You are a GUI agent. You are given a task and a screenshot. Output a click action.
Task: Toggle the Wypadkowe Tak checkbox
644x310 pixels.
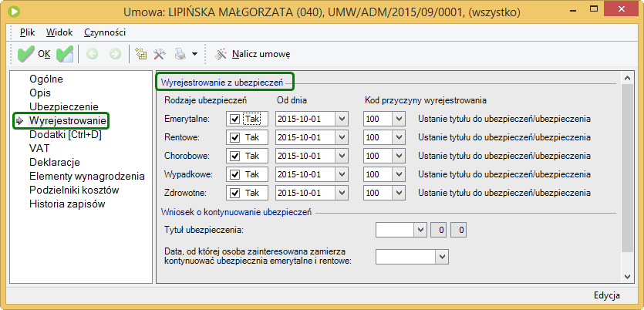[235, 174]
